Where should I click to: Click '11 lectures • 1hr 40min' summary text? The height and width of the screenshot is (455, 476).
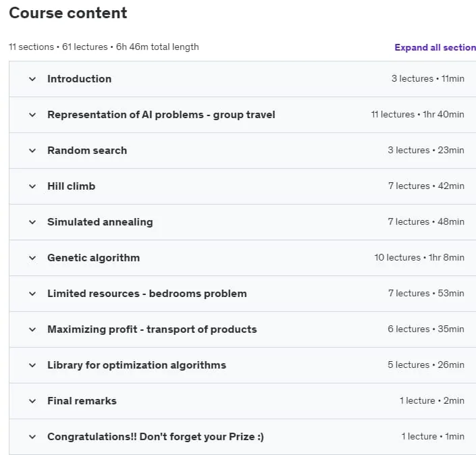pyautogui.click(x=417, y=115)
